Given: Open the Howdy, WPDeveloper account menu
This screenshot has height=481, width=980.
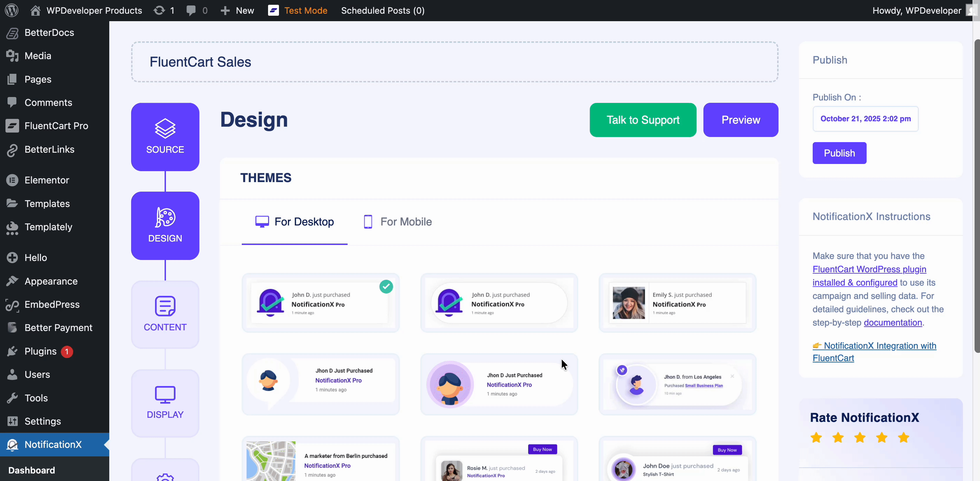Looking at the screenshot, I should 917,10.
